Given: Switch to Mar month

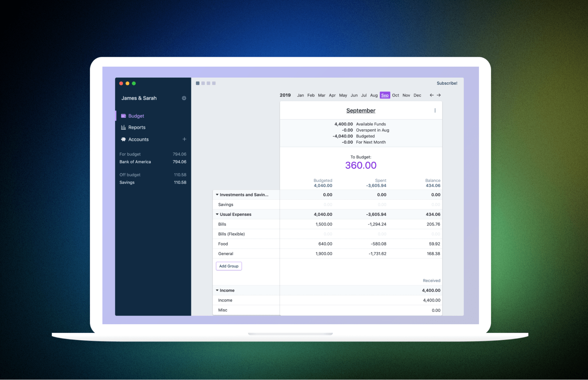Looking at the screenshot, I should (x=322, y=95).
